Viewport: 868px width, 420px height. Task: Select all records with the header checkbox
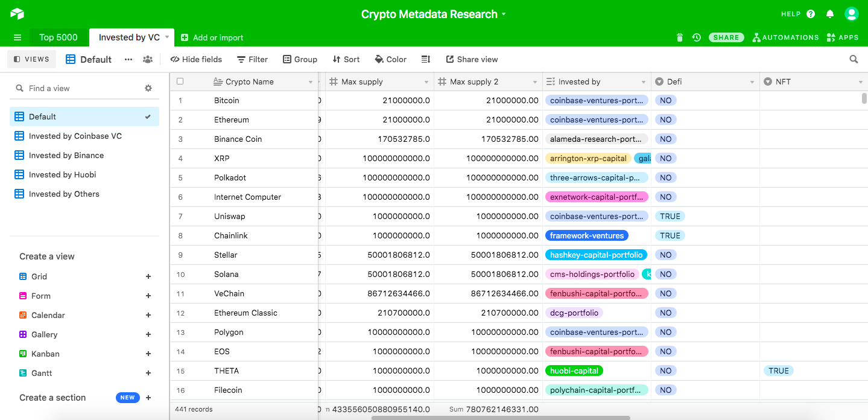tap(179, 81)
